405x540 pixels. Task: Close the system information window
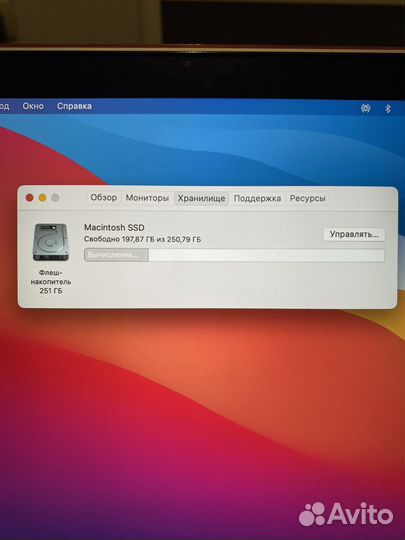[x=30, y=198]
